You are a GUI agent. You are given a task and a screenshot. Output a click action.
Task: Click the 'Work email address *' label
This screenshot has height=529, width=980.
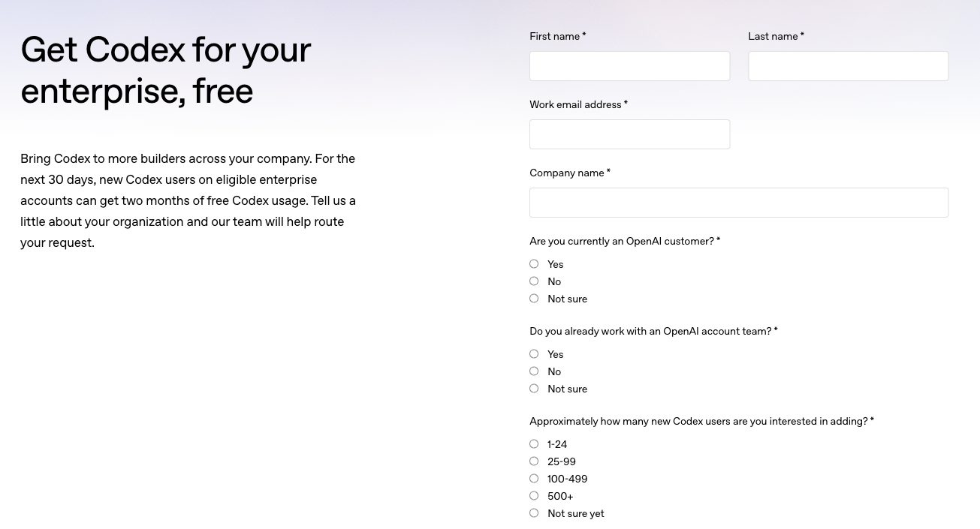coord(578,104)
